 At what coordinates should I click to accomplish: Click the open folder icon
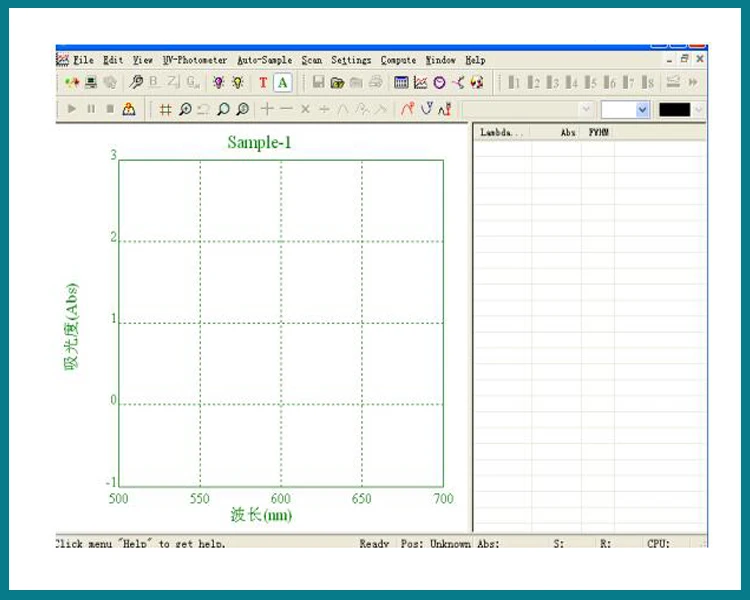(x=337, y=82)
